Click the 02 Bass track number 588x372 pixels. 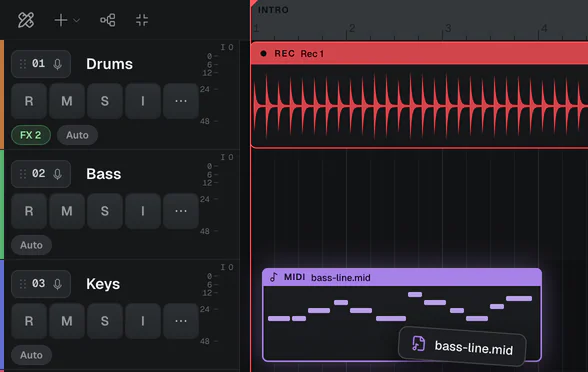click(38, 174)
